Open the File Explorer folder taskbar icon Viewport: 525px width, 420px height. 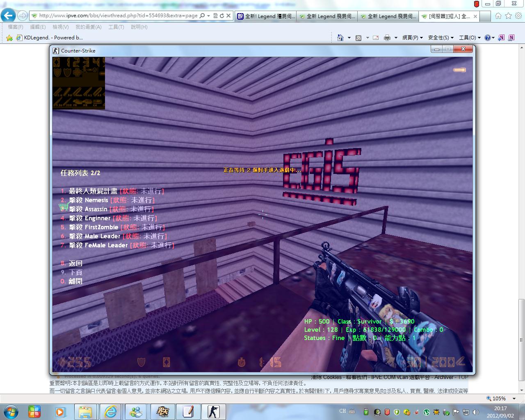[85, 411]
